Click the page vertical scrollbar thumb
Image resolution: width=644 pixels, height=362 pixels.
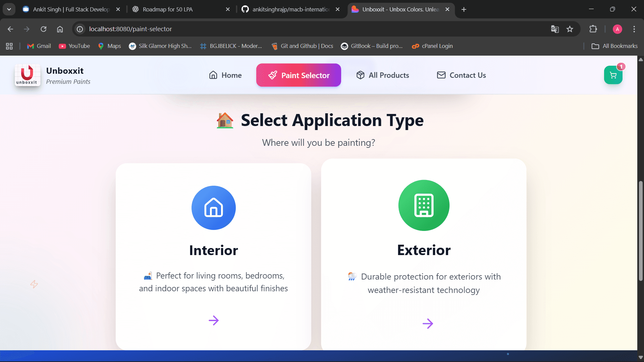[x=641, y=231]
